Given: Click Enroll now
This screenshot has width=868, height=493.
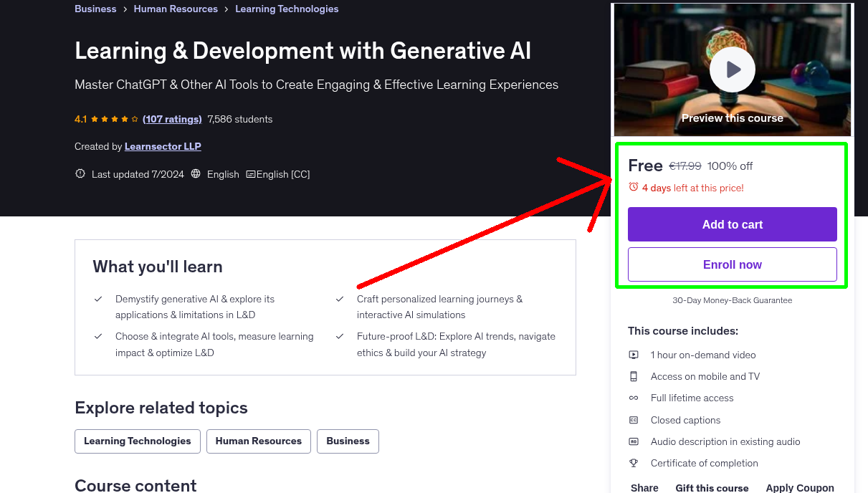Looking at the screenshot, I should click(x=732, y=264).
